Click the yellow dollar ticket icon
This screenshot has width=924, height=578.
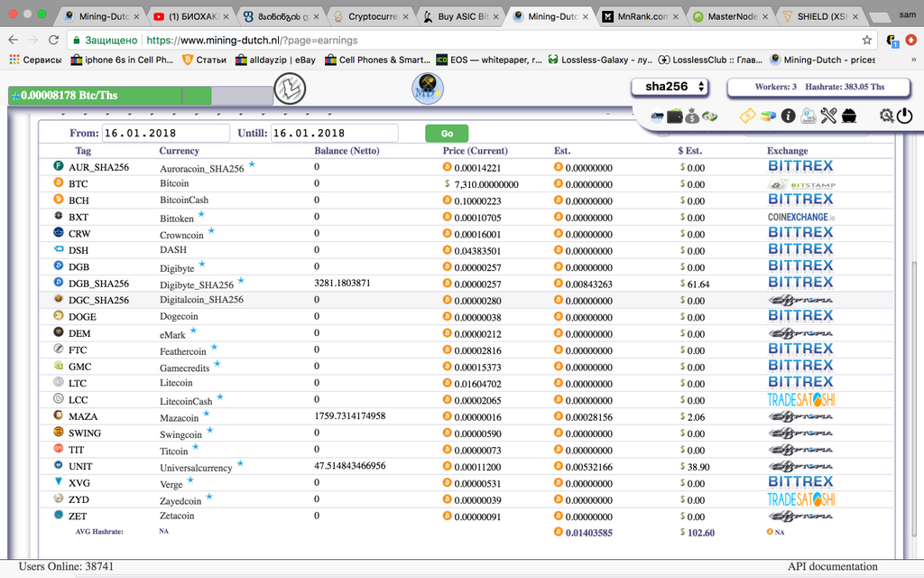747,116
